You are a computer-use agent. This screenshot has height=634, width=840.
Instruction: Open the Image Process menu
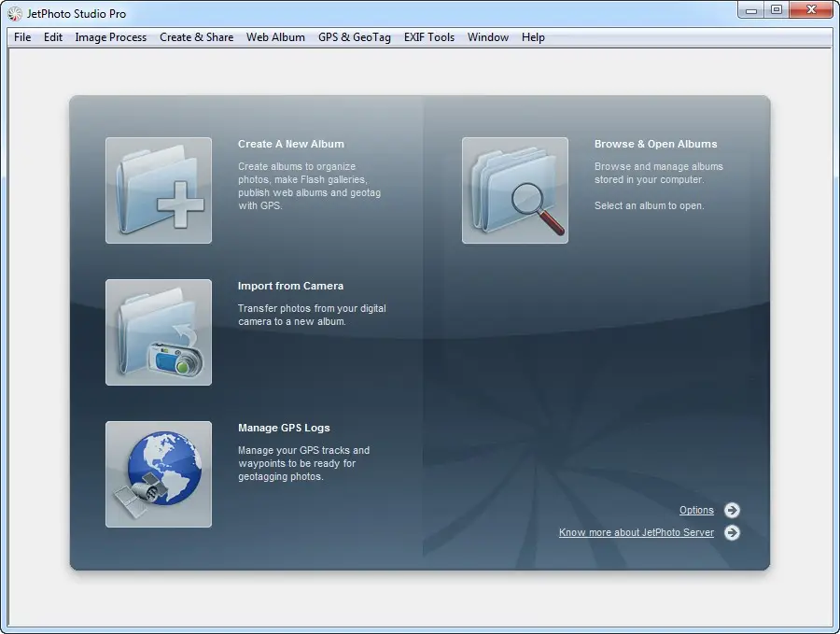point(111,37)
